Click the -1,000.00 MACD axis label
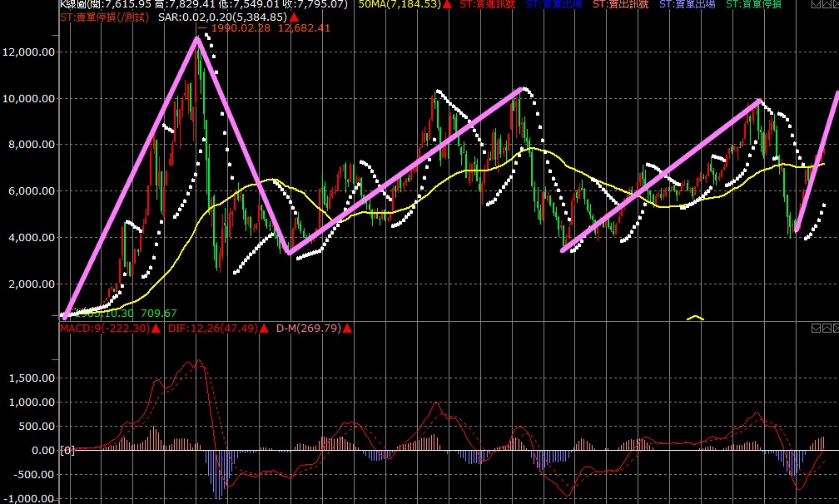 (x=28, y=499)
